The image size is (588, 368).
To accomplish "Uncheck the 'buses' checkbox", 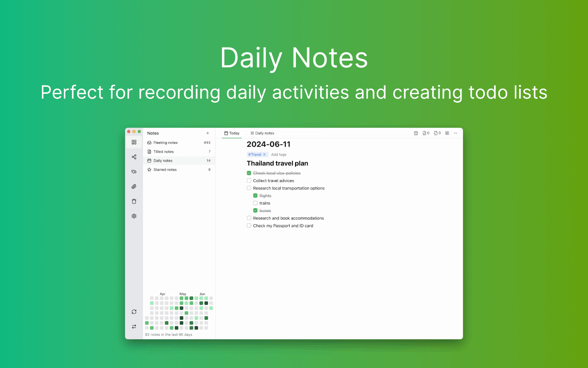I will 255,210.
